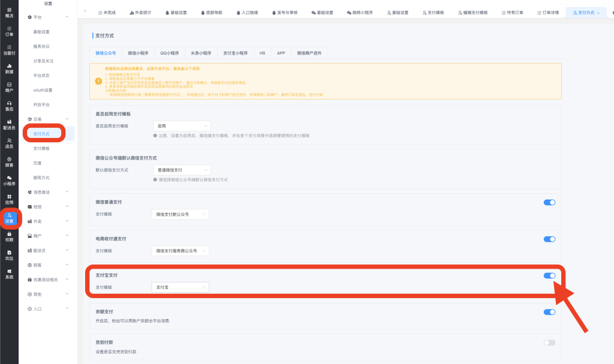
Task: Select the 支付宝小程序 payment tab
Action: pyautogui.click(x=235, y=53)
